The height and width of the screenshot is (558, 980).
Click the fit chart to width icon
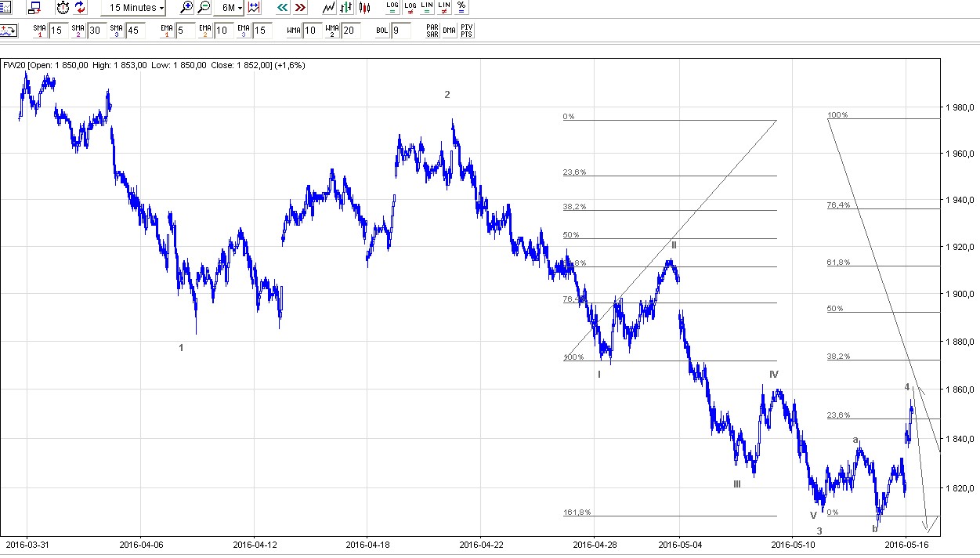point(254,8)
